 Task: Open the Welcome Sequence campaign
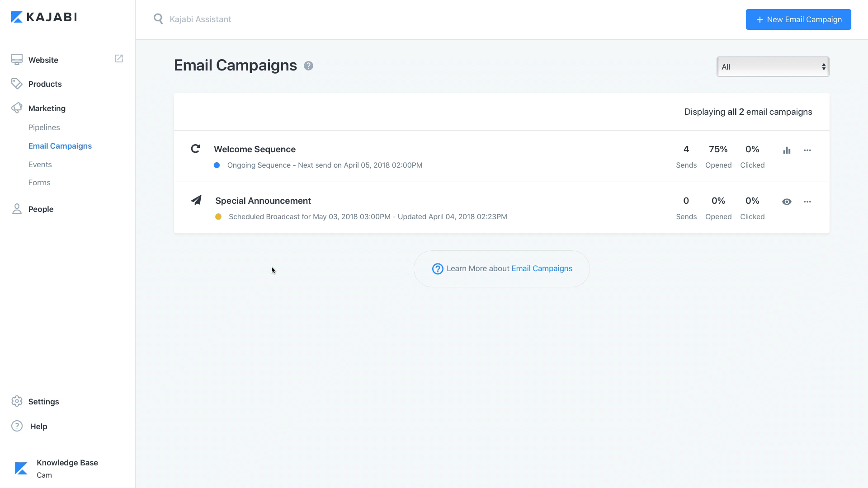click(255, 149)
